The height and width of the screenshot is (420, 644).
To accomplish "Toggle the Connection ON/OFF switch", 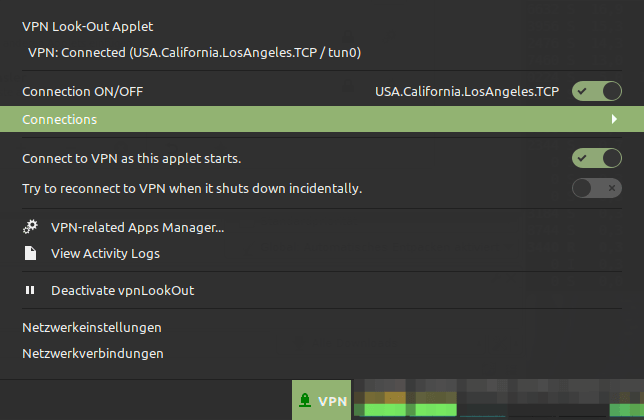I will (x=597, y=91).
